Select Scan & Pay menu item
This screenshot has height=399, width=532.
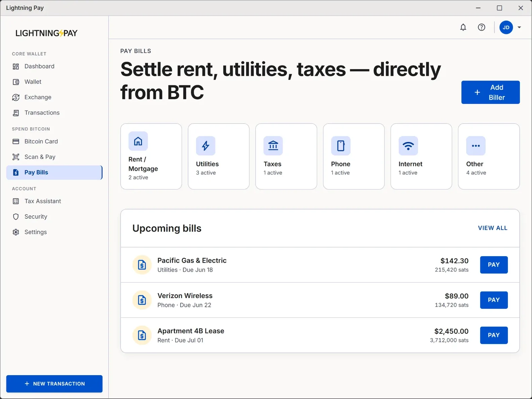tap(54, 157)
